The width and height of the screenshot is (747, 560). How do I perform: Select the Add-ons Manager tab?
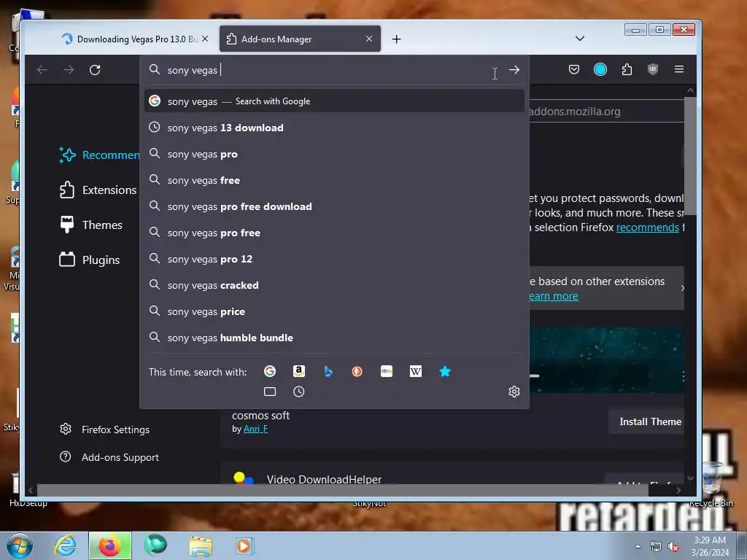click(x=300, y=39)
